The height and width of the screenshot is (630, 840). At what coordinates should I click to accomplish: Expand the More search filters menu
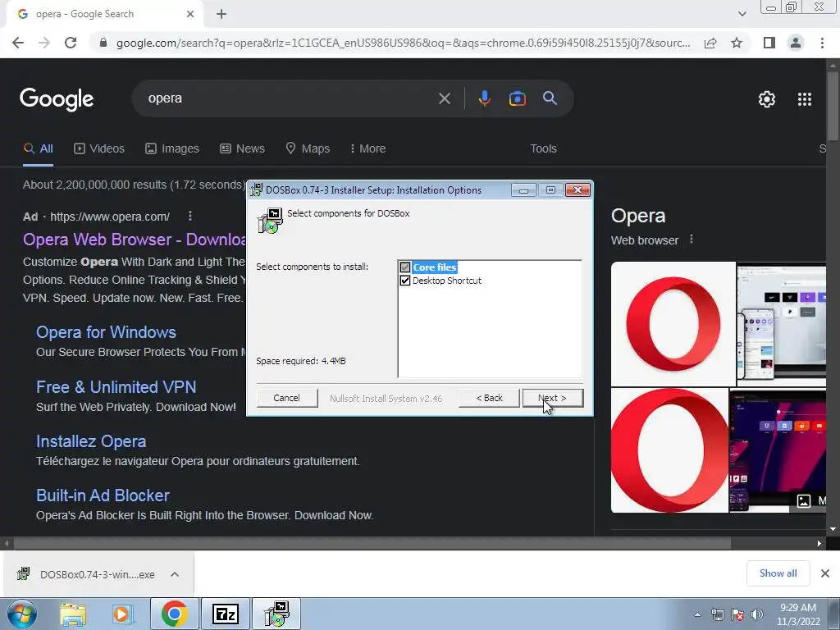(x=367, y=149)
